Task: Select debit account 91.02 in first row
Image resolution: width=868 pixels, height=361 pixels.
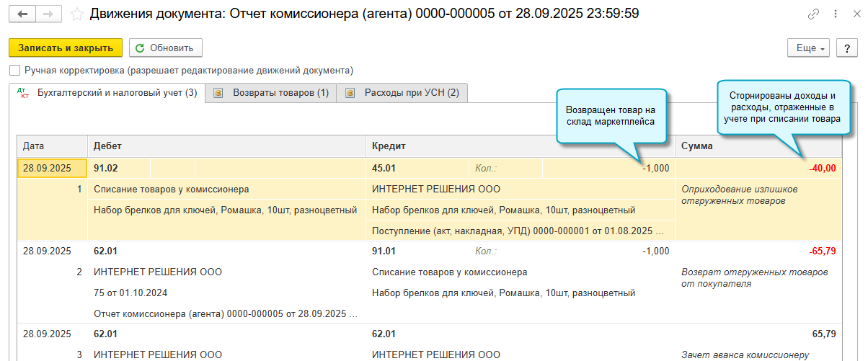Action: tap(106, 169)
